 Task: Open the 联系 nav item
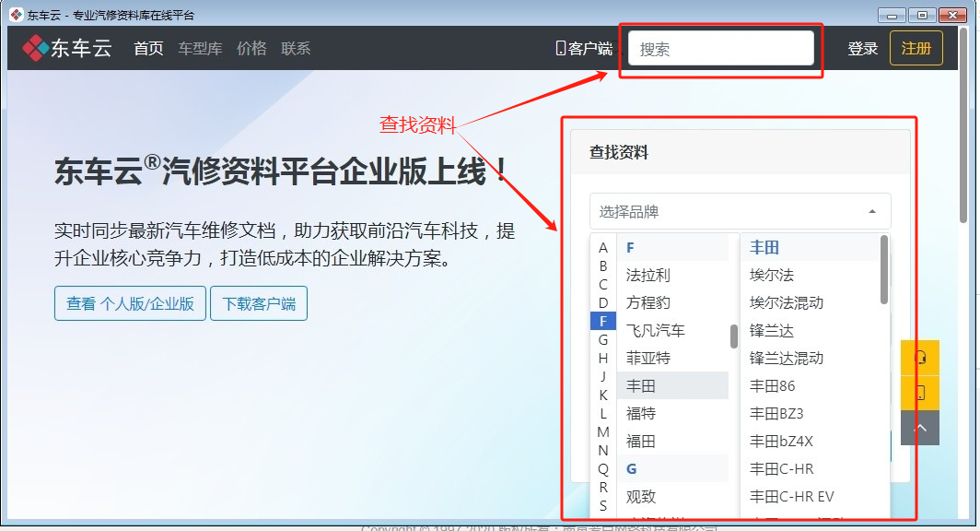tap(296, 49)
